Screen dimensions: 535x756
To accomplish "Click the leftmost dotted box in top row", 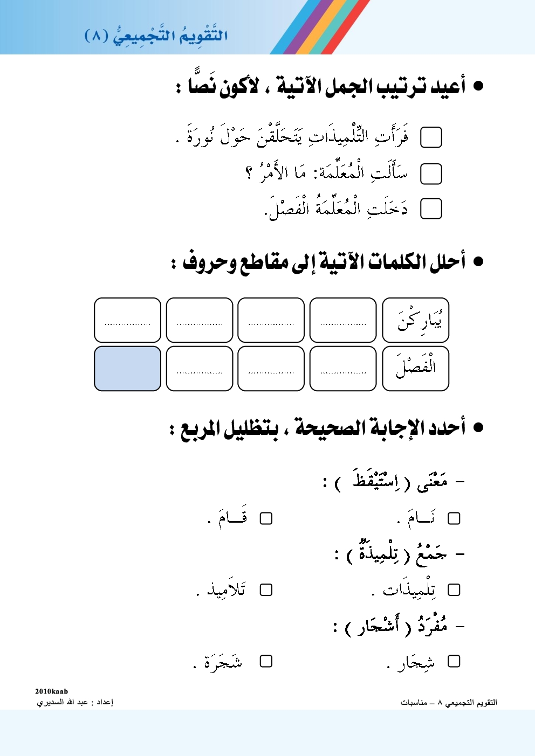I will [127, 320].
